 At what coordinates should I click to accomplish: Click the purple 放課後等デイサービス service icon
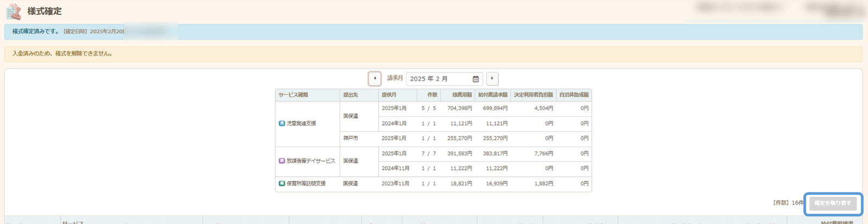(282, 161)
